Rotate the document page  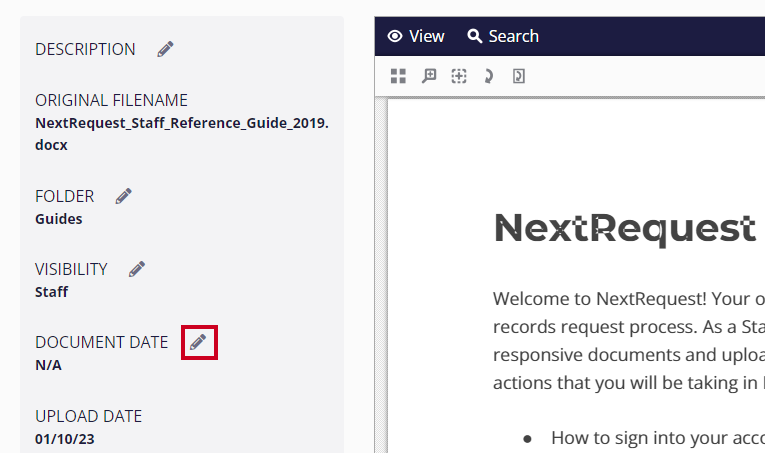488,76
